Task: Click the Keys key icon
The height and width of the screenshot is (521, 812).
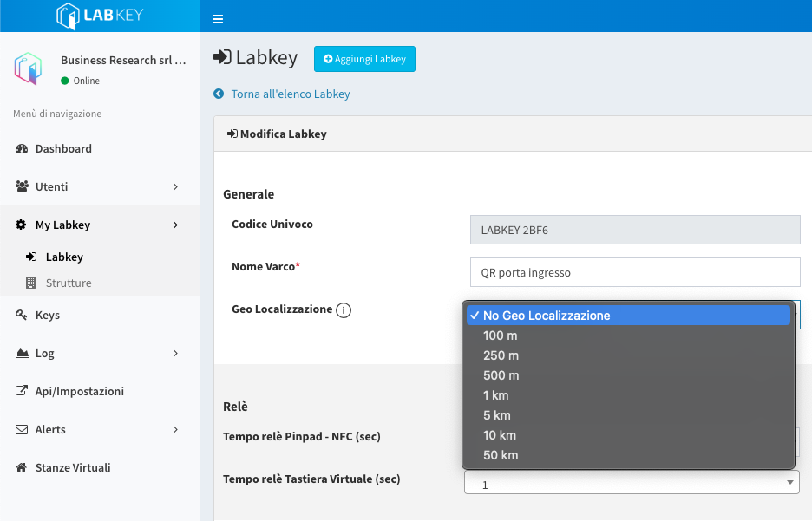Action: point(21,315)
